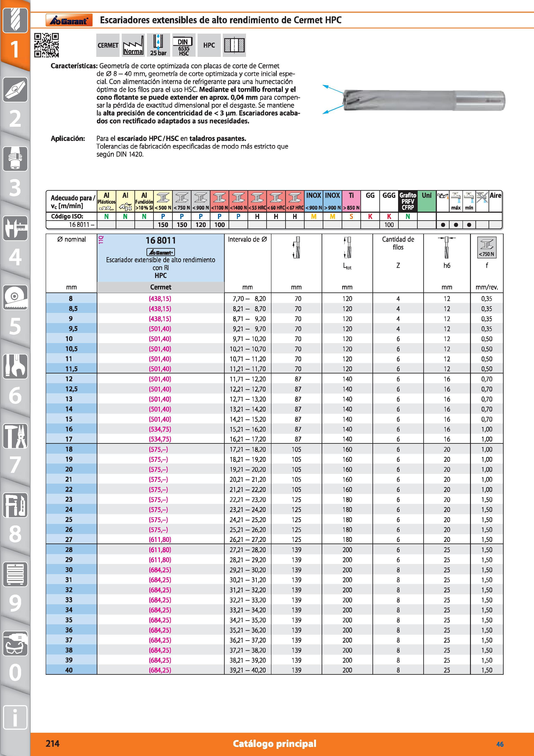The width and height of the screenshot is (534, 756).
Task: Open chapter 9 drawer cabinet icon
Action: click(15, 574)
